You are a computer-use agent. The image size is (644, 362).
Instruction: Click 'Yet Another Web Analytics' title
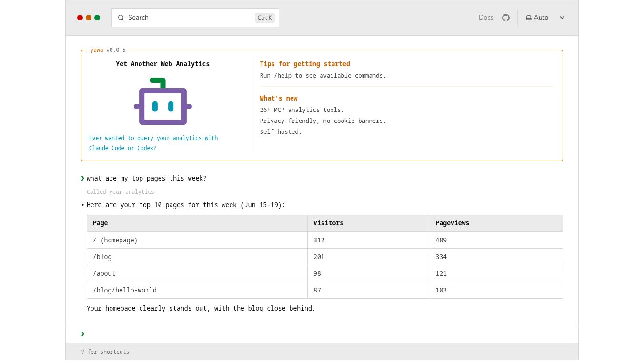[163, 64]
